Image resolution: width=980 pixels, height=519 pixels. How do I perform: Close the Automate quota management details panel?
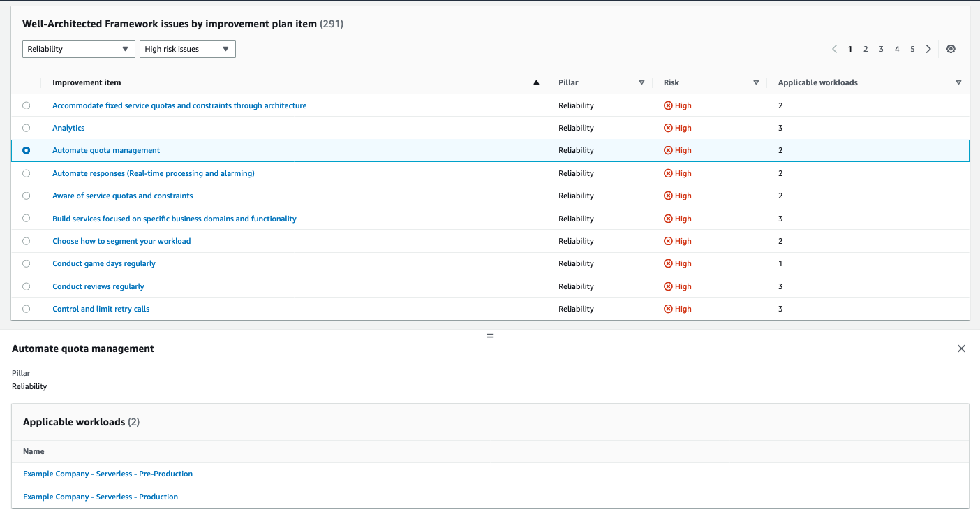[x=961, y=348]
